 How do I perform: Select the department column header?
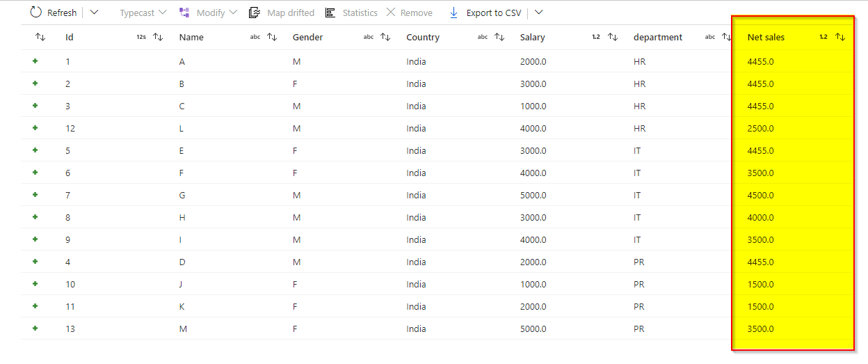(x=658, y=38)
